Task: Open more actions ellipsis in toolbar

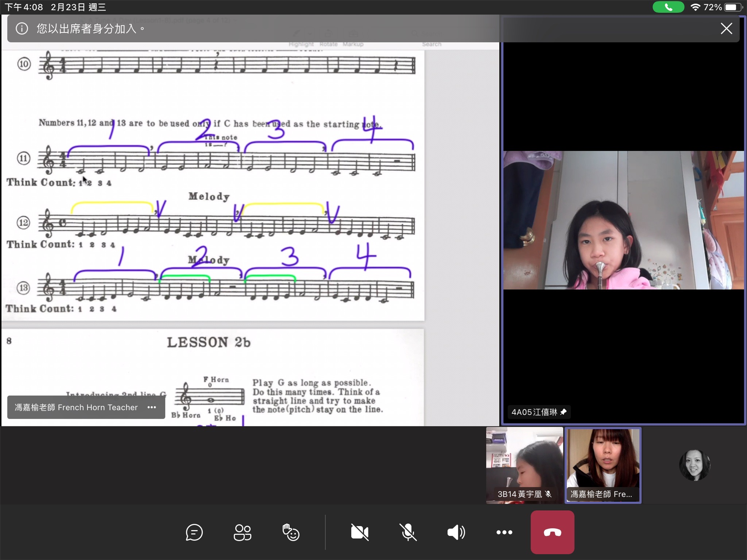Action: (504, 532)
